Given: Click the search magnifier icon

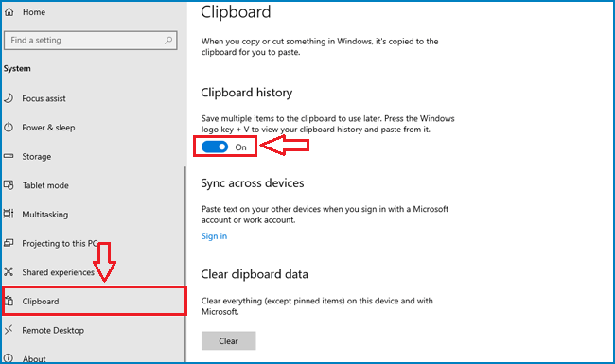Looking at the screenshot, I should pos(168,40).
